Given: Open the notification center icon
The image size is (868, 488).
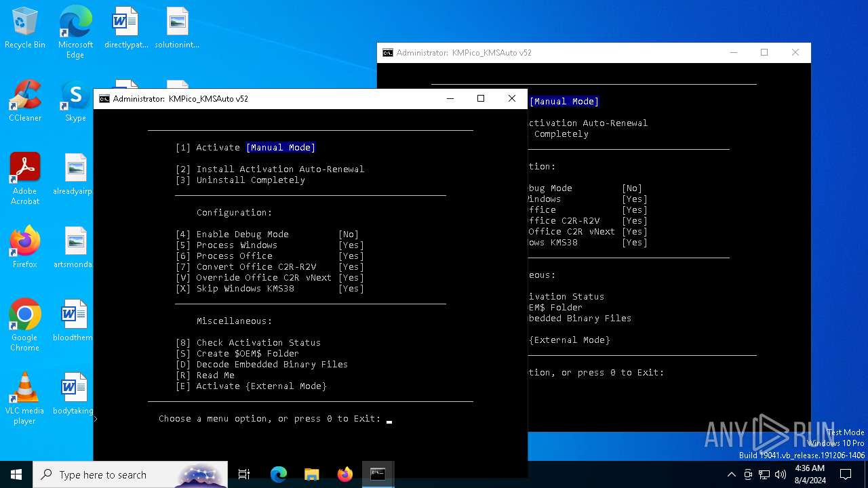Looking at the screenshot, I should pos(846,474).
